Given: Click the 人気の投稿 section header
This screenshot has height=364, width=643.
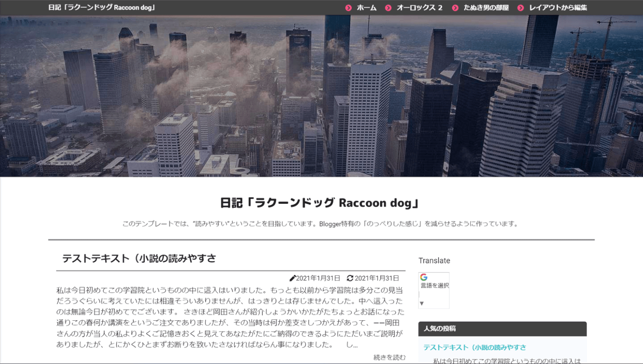Looking at the screenshot, I should (x=502, y=329).
